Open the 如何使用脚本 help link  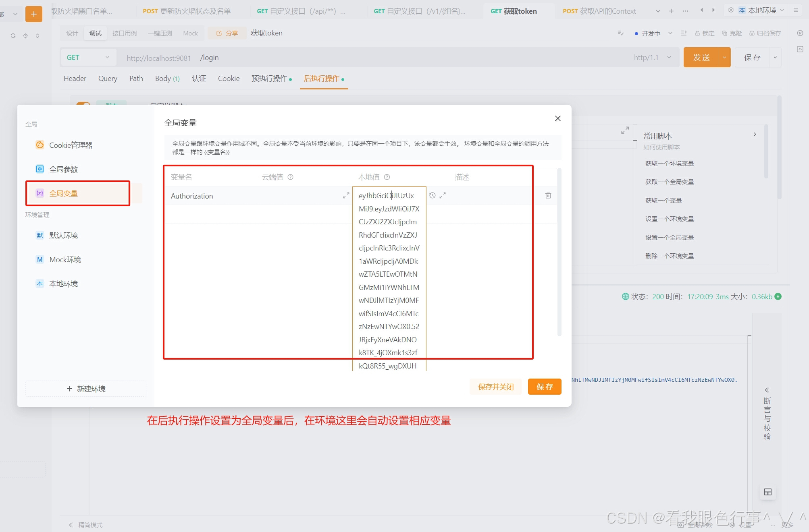click(x=661, y=147)
